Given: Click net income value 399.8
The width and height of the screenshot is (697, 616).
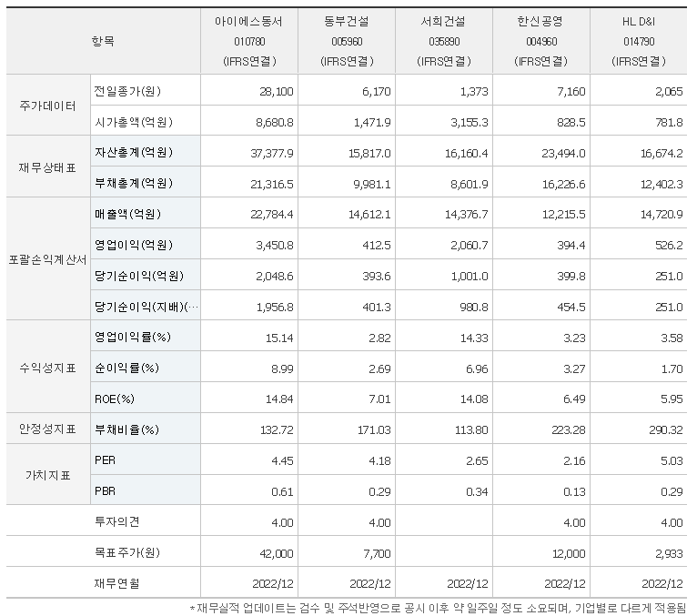Looking at the screenshot, I should coord(571,277).
